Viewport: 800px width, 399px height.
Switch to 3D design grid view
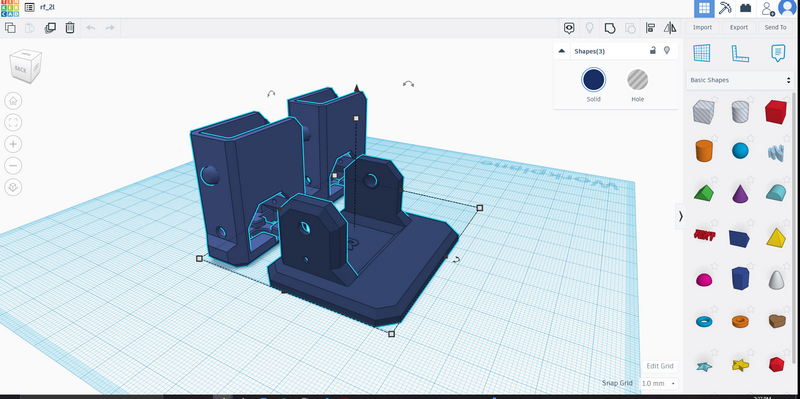pyautogui.click(x=704, y=8)
